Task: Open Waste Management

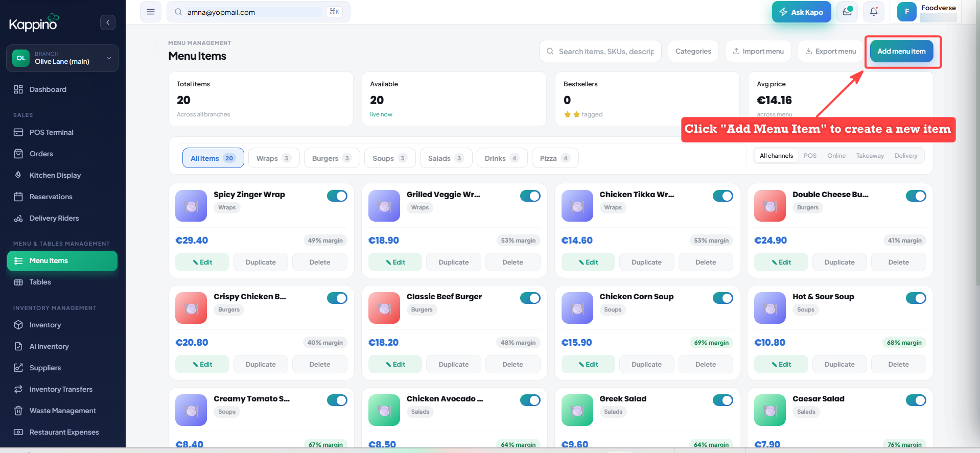Action: click(63, 411)
